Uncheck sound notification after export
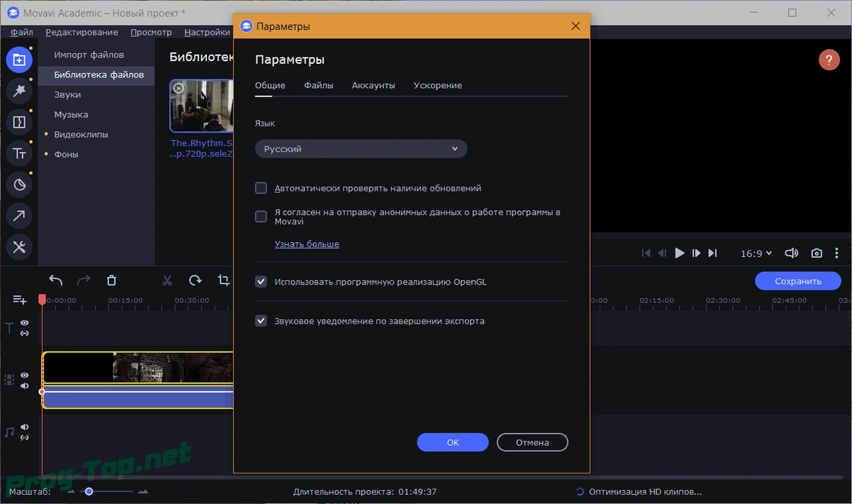Viewport: 852px width, 504px height. tap(261, 321)
